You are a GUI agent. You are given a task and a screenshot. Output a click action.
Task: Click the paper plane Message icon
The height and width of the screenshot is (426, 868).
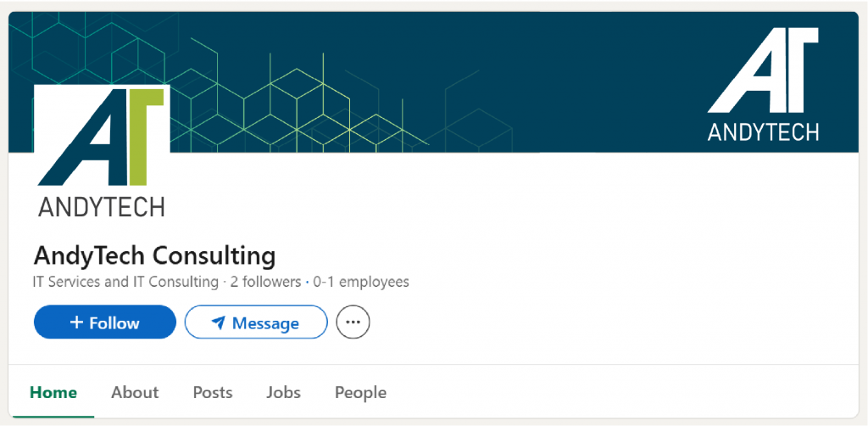point(219,322)
